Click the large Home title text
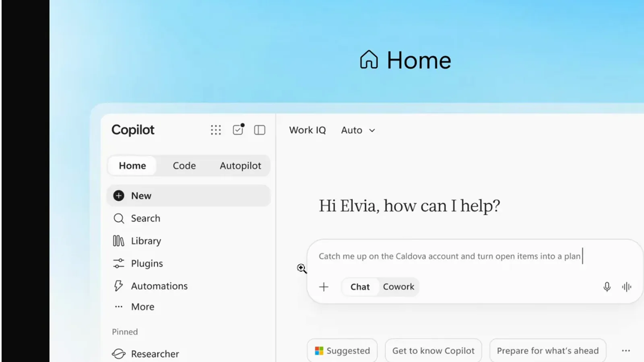 419,60
